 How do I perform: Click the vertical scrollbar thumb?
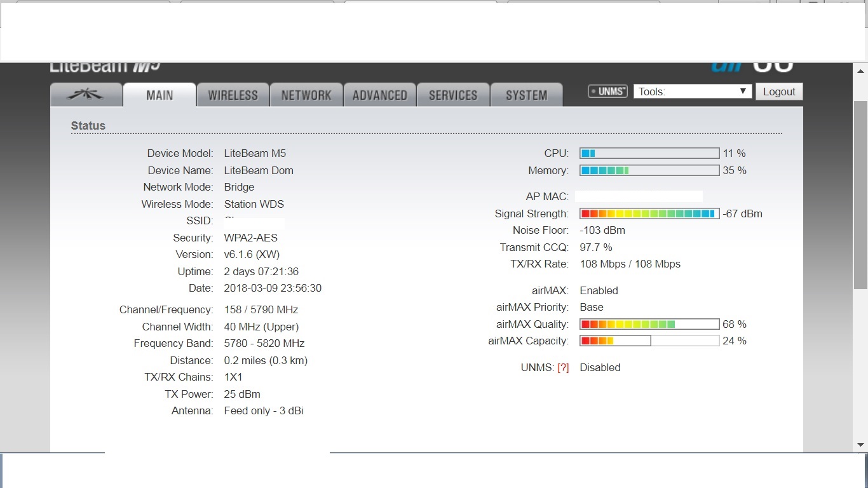click(861, 194)
